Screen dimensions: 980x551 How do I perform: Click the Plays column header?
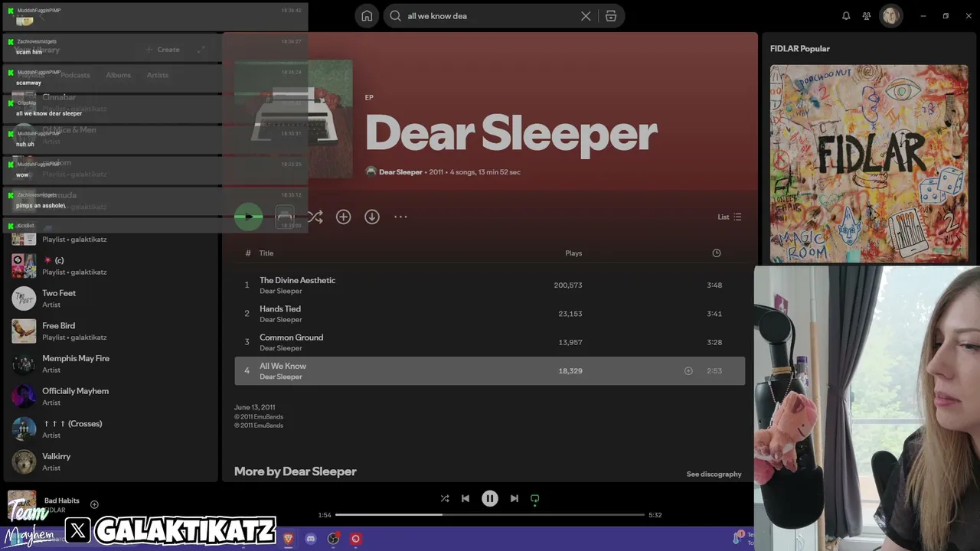(573, 253)
